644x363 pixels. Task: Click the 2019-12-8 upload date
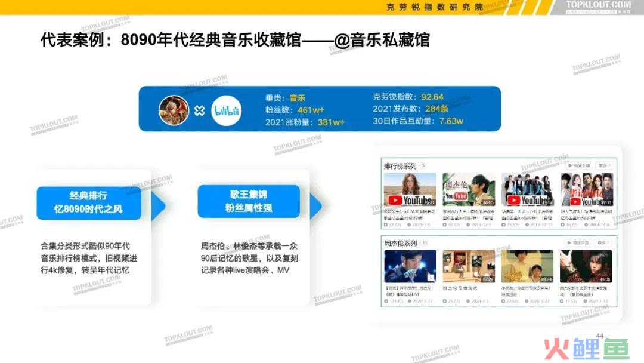[x=600, y=225]
